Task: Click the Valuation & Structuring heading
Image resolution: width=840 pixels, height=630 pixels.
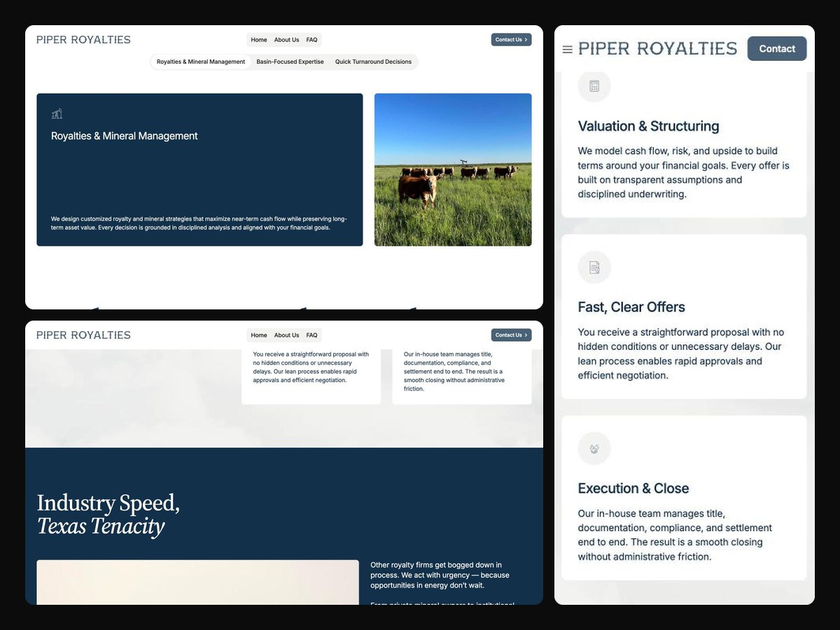Action: (x=648, y=126)
